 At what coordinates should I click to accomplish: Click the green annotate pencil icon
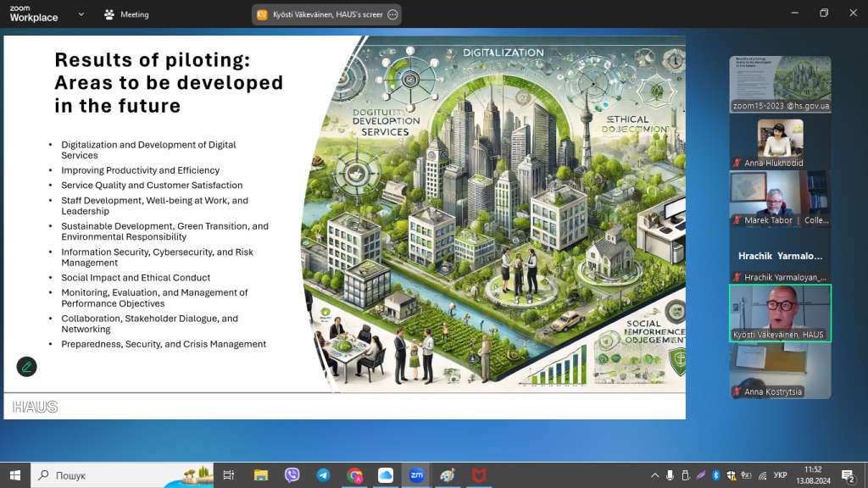[27, 367]
